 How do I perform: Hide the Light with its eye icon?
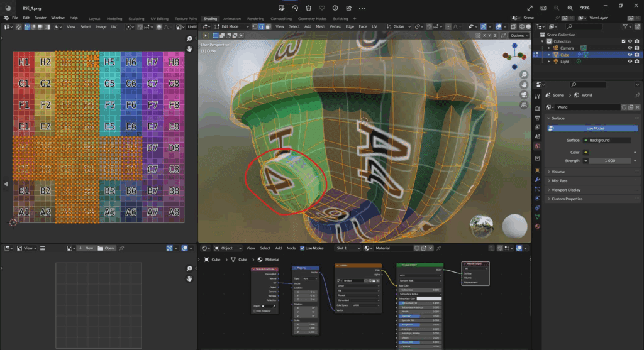(x=630, y=62)
